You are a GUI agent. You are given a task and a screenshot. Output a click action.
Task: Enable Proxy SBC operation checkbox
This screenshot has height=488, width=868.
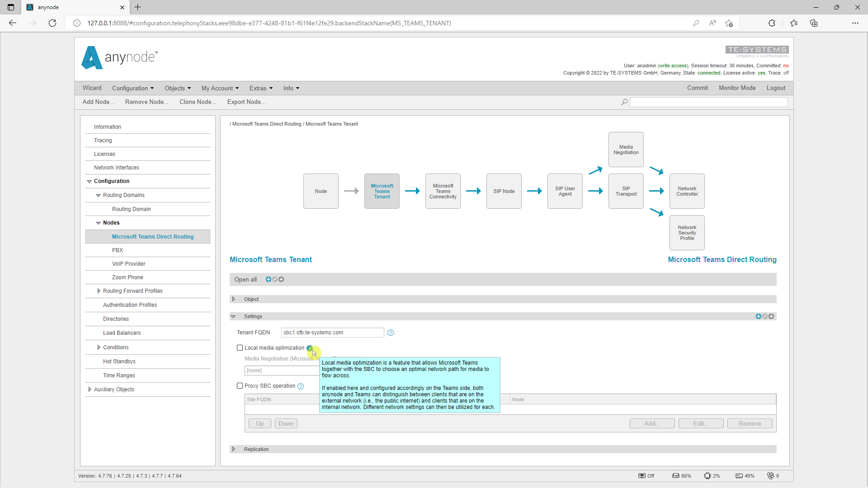click(240, 386)
